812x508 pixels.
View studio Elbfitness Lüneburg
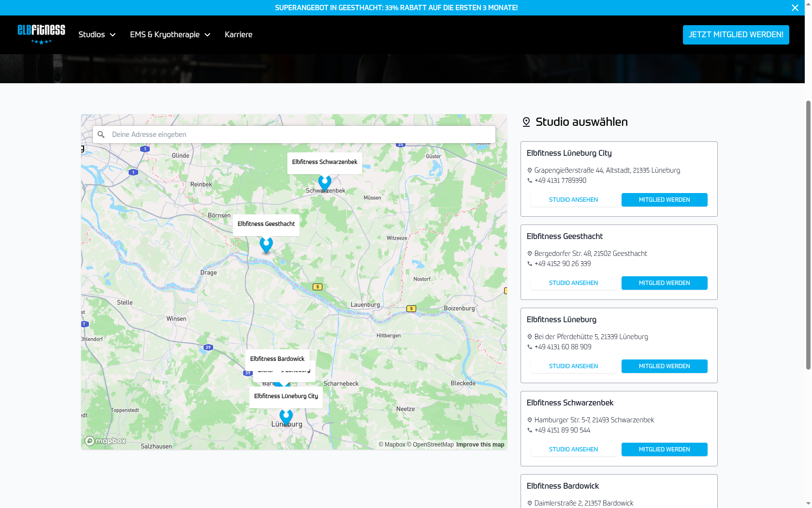[x=573, y=366]
